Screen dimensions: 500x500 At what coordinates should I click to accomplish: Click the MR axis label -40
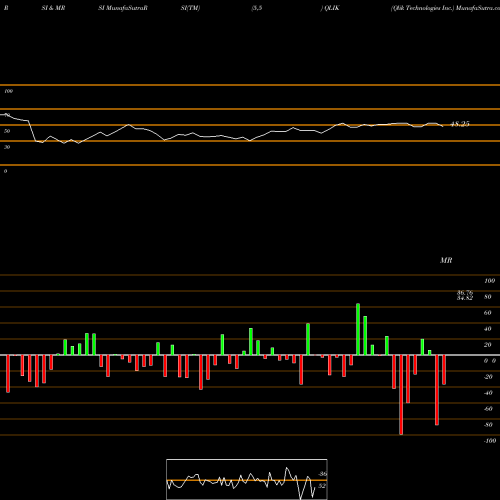coord(488,393)
